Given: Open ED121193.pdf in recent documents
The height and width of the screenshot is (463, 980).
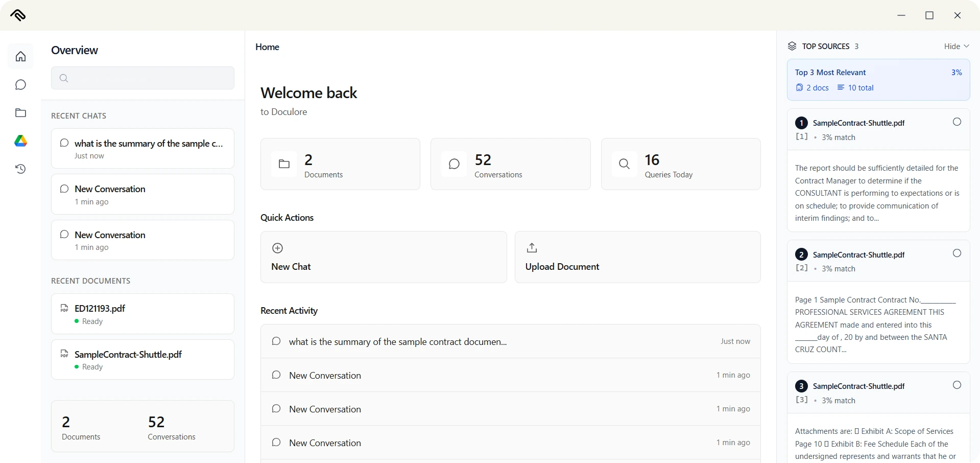Looking at the screenshot, I should coord(142,314).
